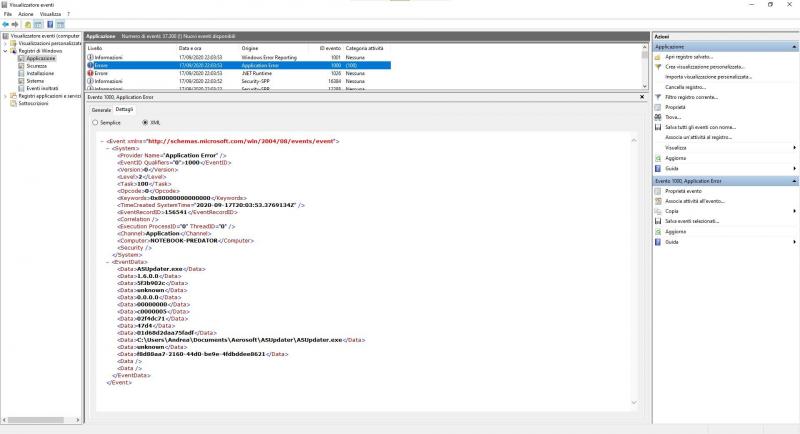Open the toolbar Help book icon

click(x=50, y=24)
